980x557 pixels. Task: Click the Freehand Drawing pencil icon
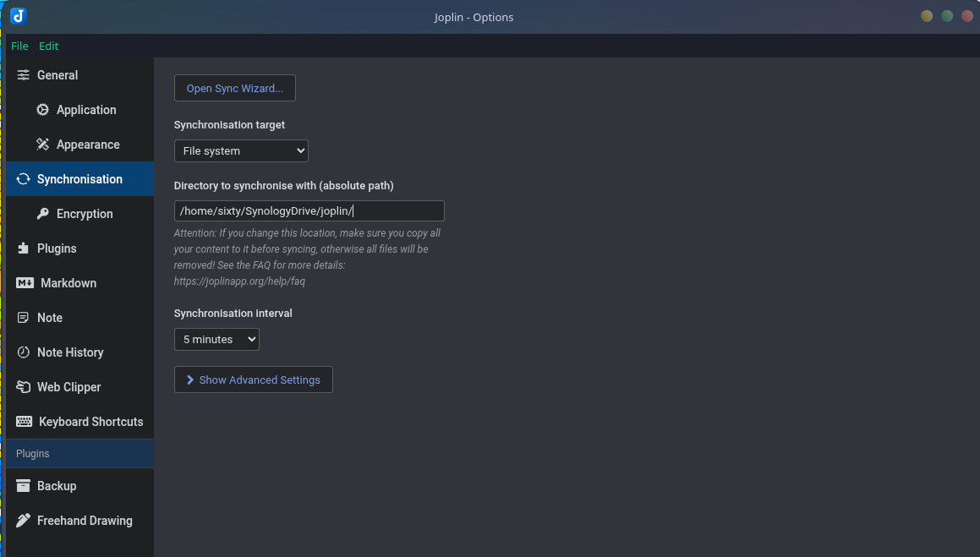coord(23,521)
